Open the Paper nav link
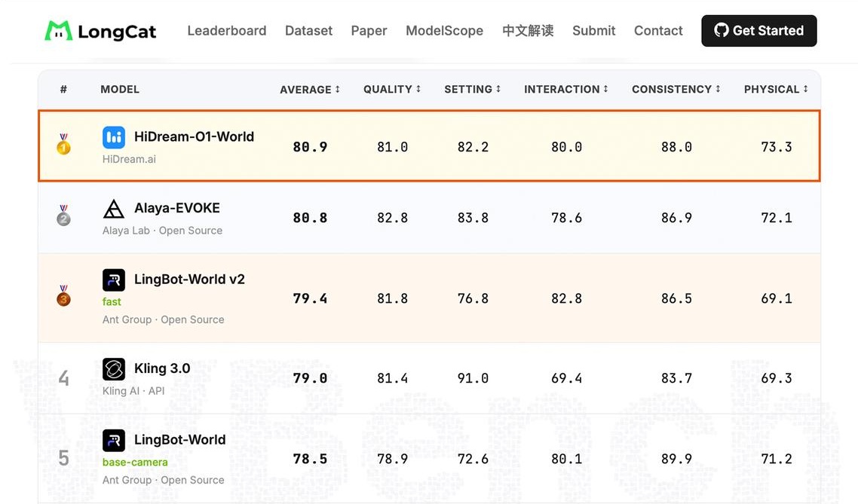 point(369,31)
